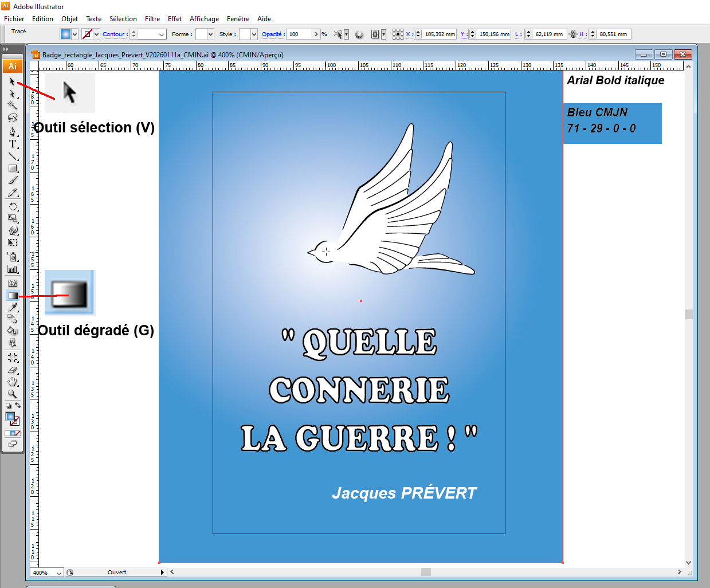Select the Rectangle tool

(x=12, y=168)
